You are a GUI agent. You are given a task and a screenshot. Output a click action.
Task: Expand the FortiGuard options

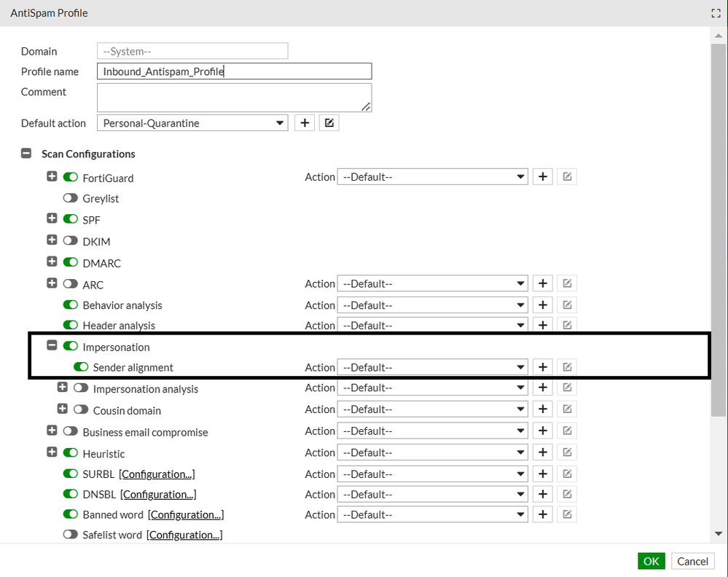(x=52, y=176)
